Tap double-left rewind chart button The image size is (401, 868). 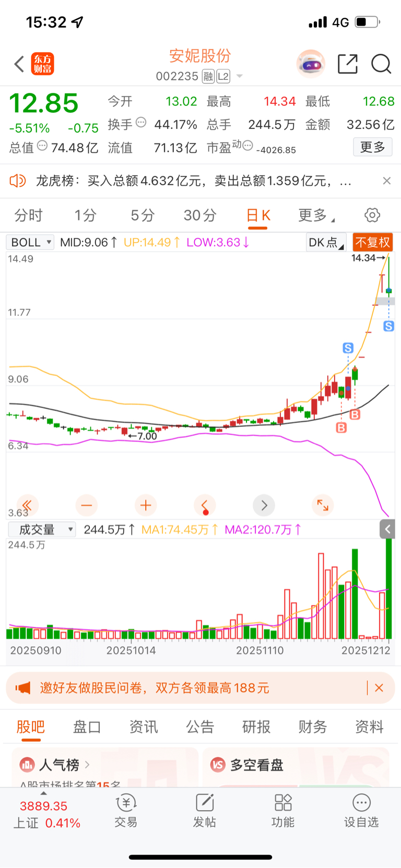(28, 505)
